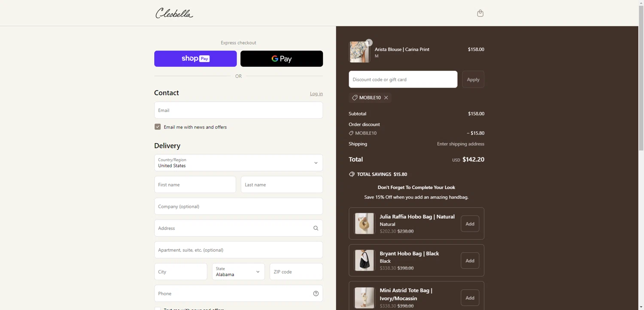Click the Mini Astrid Tote Bag thumbnail

point(364,298)
